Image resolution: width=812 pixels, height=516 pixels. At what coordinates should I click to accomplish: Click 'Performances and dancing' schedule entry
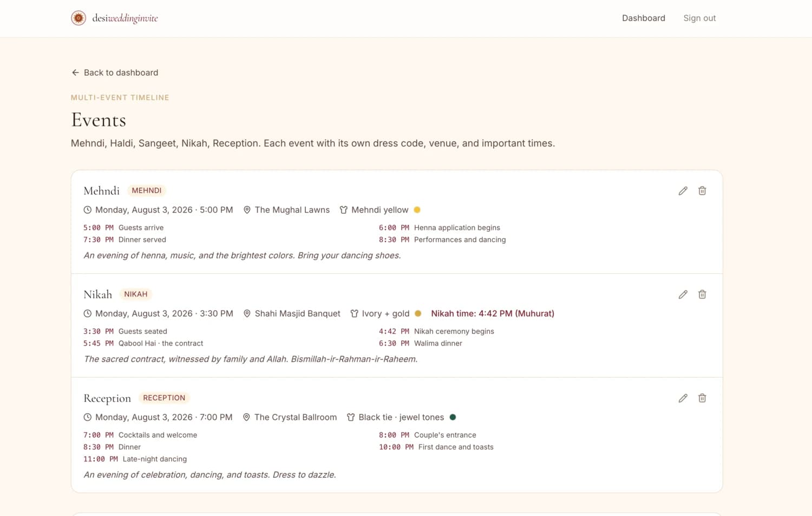pyautogui.click(x=460, y=240)
